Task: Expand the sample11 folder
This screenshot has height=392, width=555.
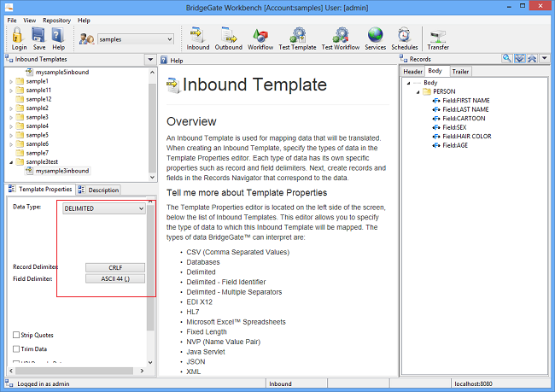Action: click(x=11, y=91)
